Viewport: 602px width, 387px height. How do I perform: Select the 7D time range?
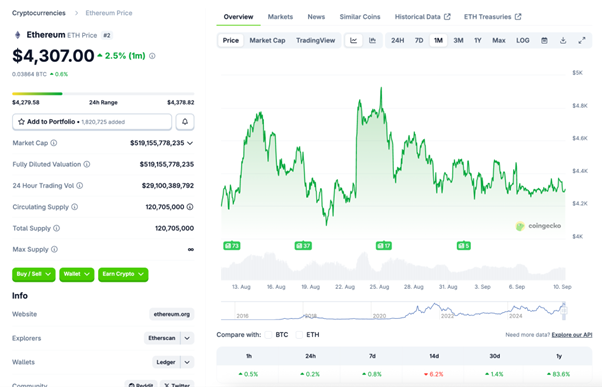[x=419, y=40]
